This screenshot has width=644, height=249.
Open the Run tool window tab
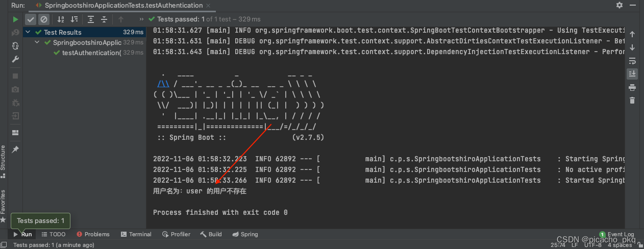(23, 234)
